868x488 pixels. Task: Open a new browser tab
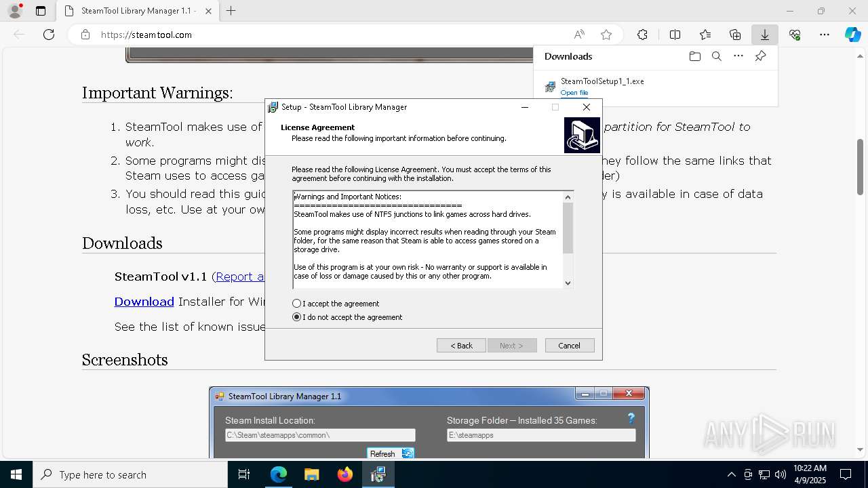[x=231, y=11]
